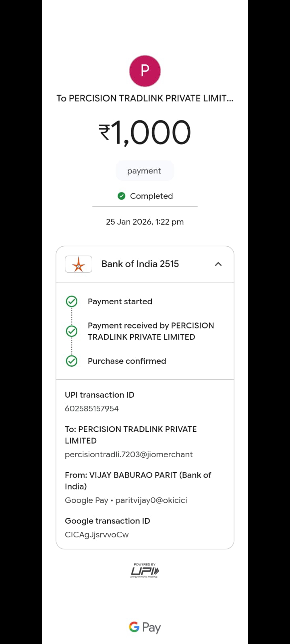Image resolution: width=290 pixels, height=644 pixels.
Task: Click the Payment received check icon
Action: tap(72, 331)
